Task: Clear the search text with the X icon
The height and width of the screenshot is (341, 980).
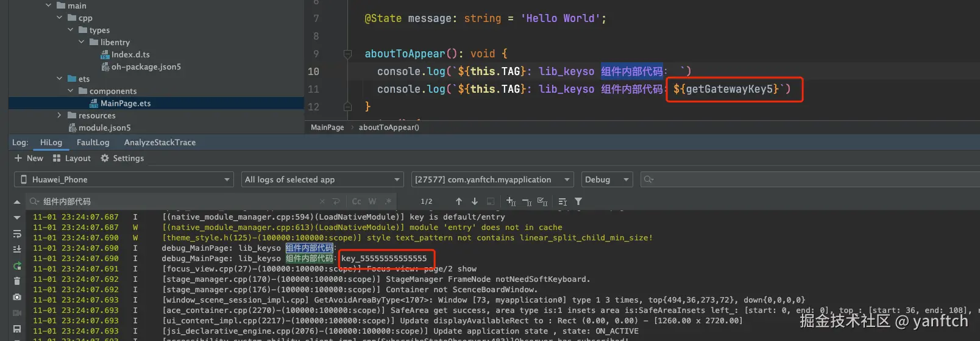Action: [322, 201]
